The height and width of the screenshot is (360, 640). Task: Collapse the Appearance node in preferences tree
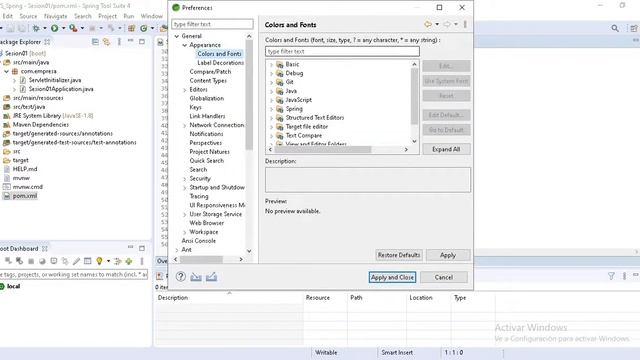pos(184,45)
